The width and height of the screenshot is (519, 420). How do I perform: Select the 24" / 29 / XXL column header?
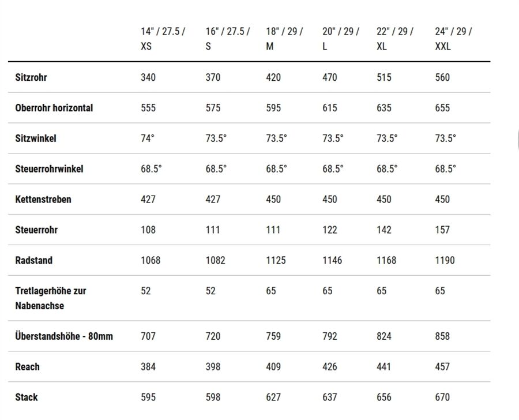pyautogui.click(x=453, y=39)
